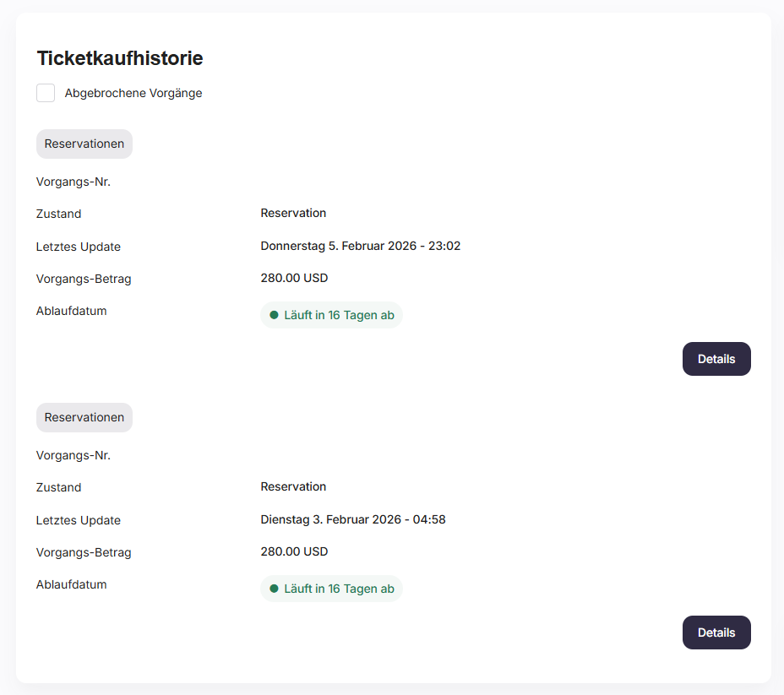Click Zustand value "Reservation" in Dienstag entry

[x=293, y=486]
